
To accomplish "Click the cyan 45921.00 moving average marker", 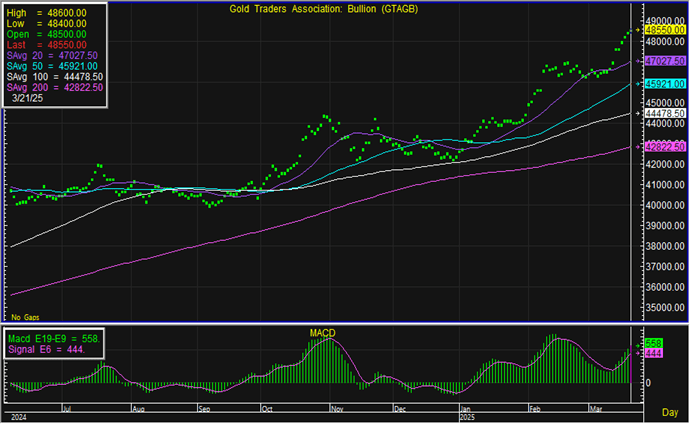I will [665, 84].
